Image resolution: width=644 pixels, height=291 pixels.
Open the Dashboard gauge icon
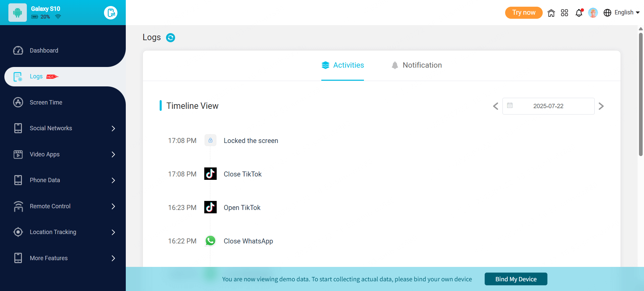point(18,51)
